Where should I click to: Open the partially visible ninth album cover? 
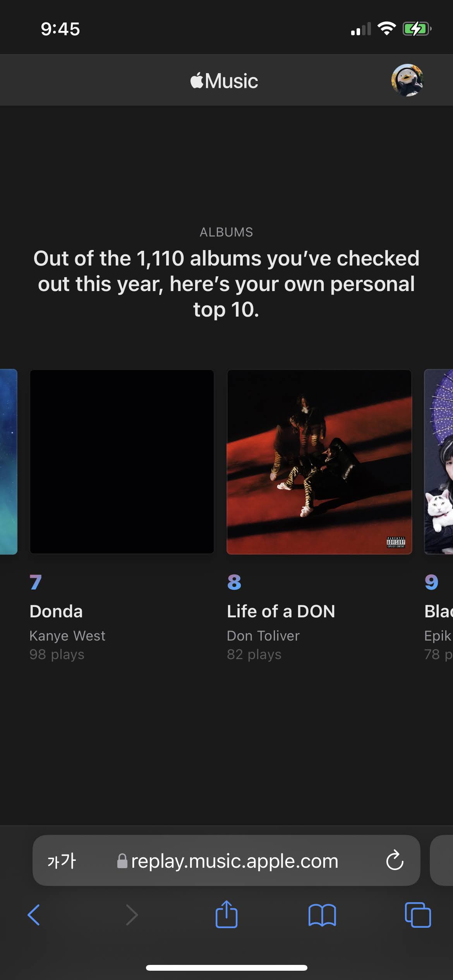439,462
